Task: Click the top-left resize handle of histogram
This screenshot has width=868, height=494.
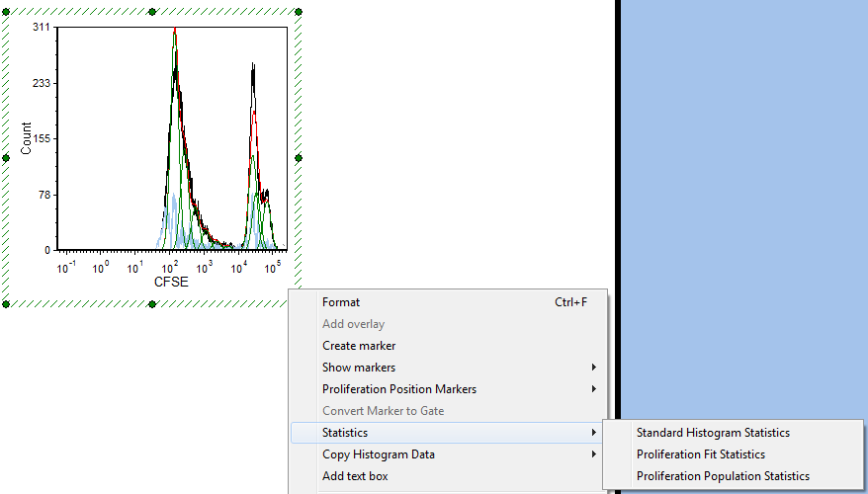Action: click(6, 12)
